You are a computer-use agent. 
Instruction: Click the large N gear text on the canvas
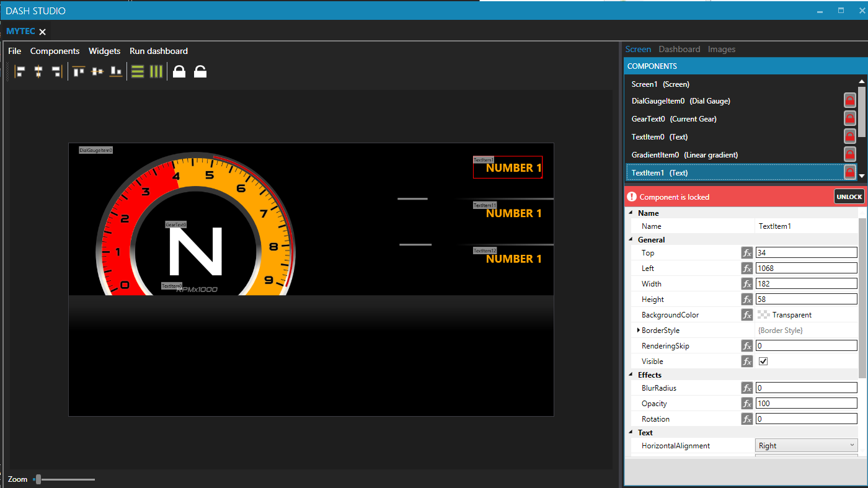click(x=195, y=251)
